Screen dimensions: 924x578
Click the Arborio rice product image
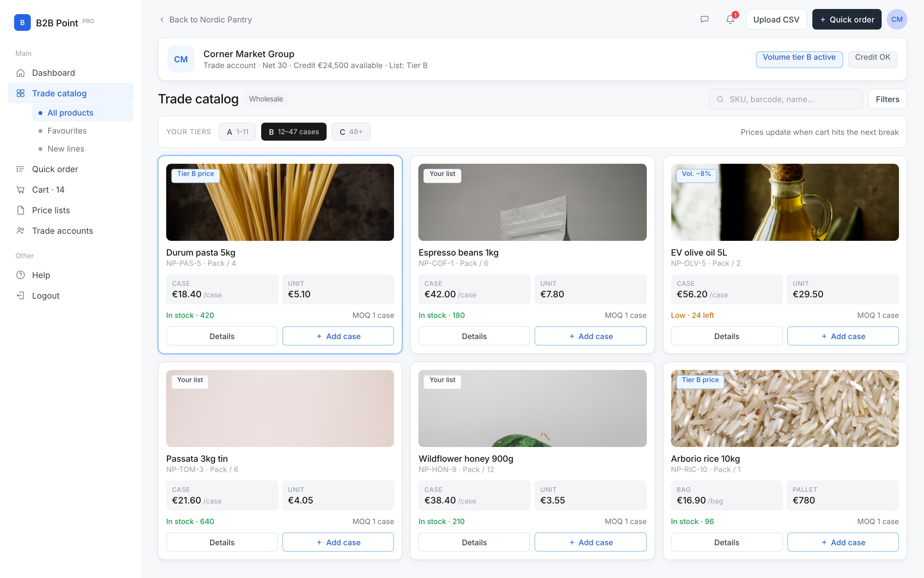(x=785, y=408)
